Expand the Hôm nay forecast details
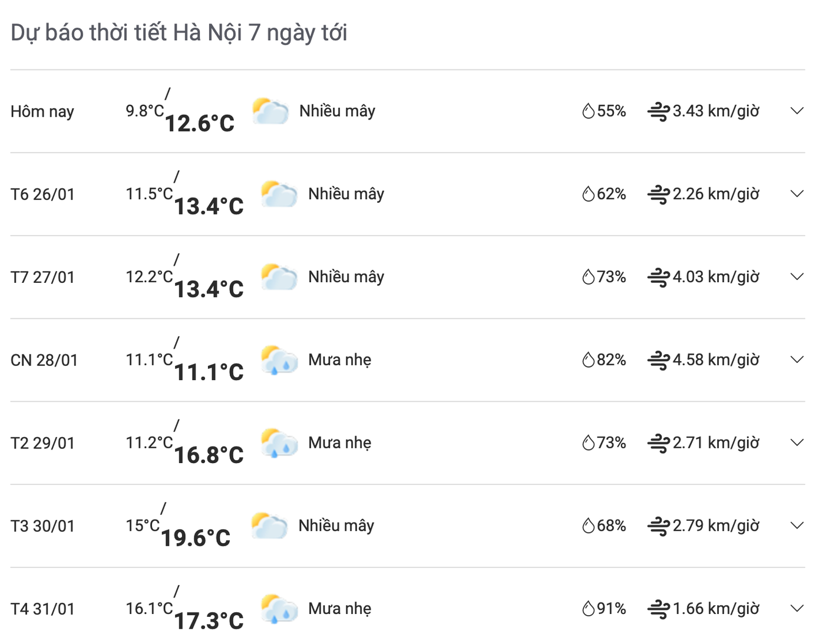 click(797, 111)
